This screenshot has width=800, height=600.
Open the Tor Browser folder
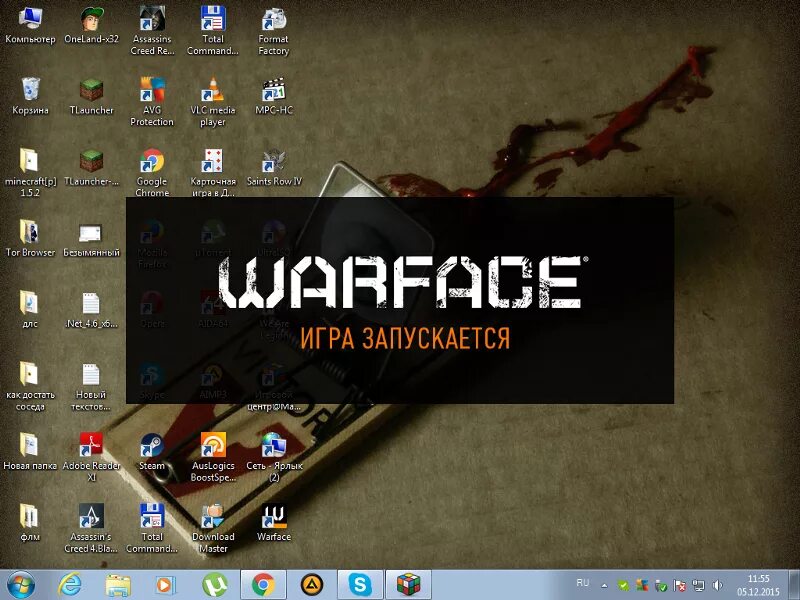coord(30,238)
